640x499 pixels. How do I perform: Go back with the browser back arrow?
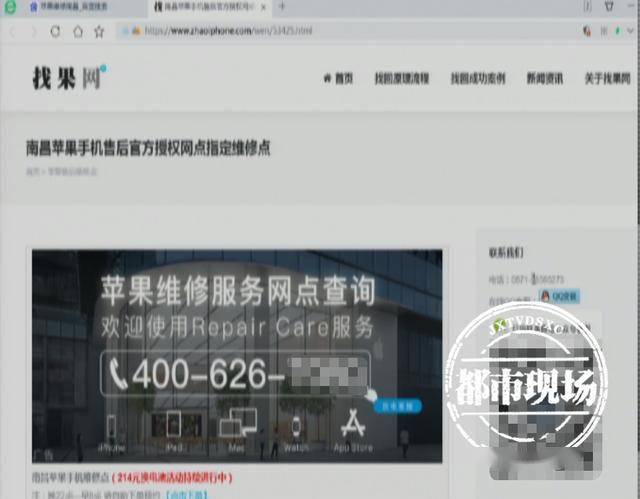13,31
